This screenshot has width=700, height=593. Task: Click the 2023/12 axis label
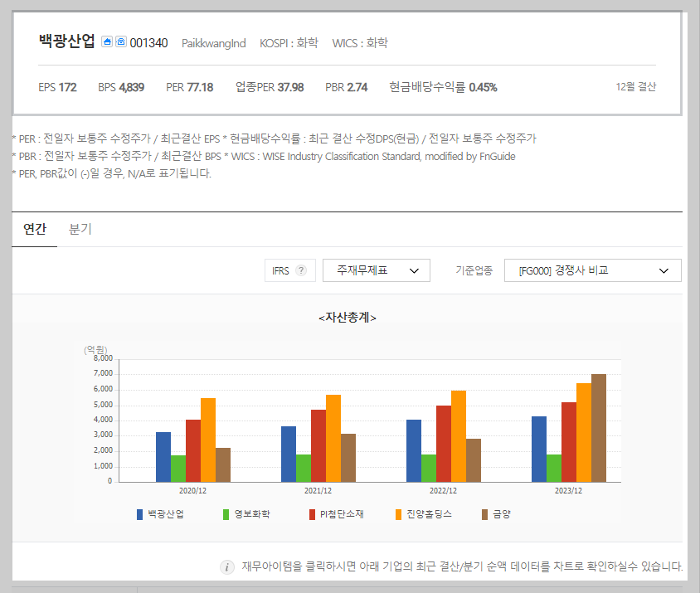(x=568, y=491)
